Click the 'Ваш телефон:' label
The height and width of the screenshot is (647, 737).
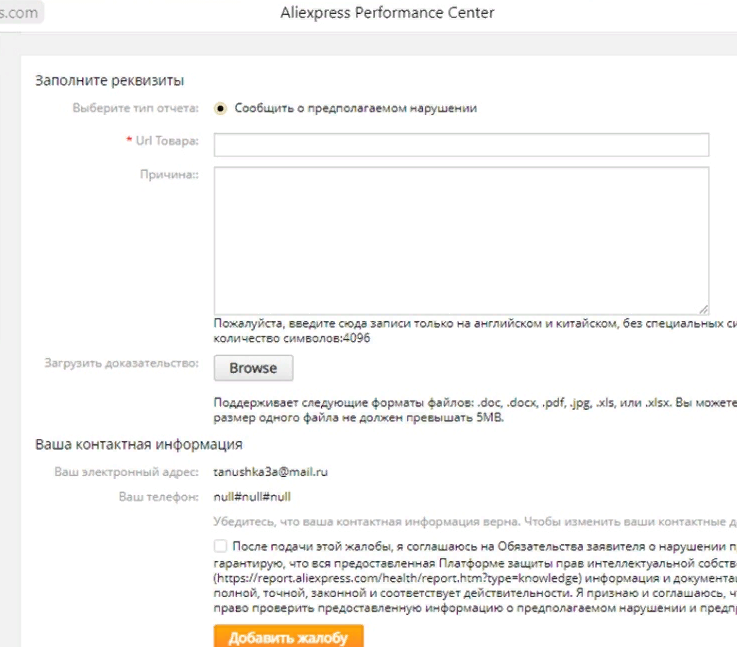tap(159, 497)
